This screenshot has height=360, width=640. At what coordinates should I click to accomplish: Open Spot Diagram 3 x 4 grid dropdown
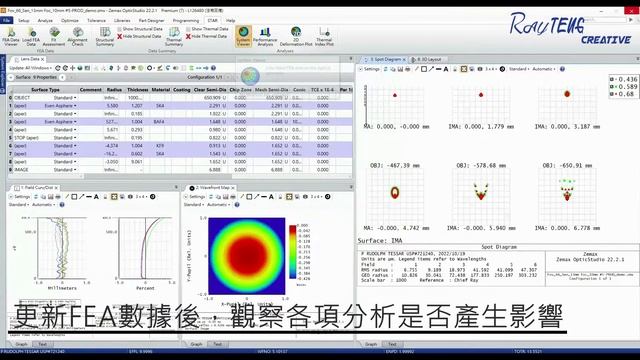point(491,69)
